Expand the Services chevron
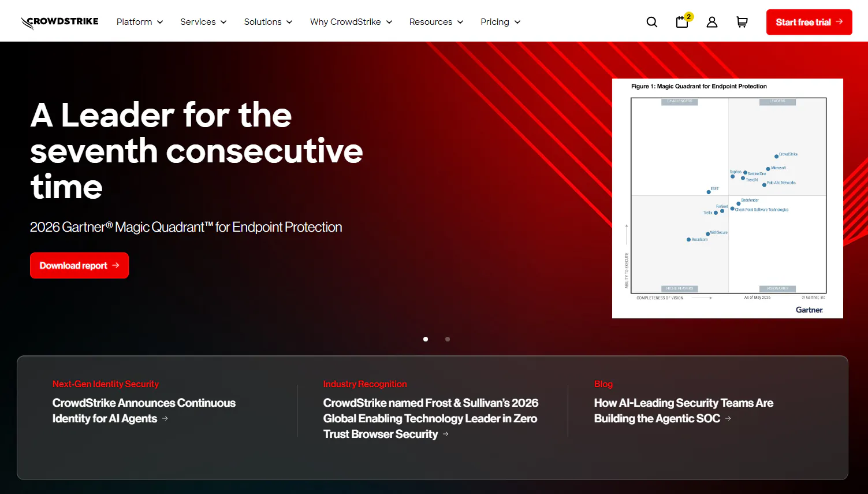The height and width of the screenshot is (494, 868). [x=223, y=22]
